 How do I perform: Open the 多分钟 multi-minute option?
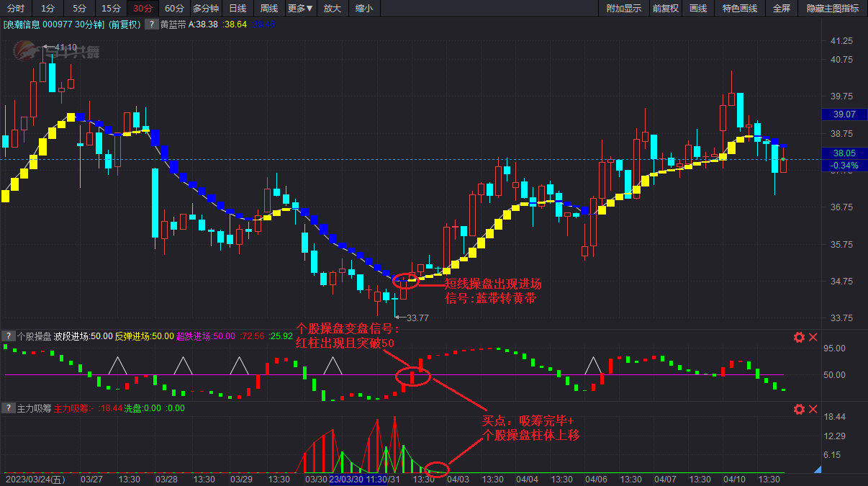click(x=205, y=9)
